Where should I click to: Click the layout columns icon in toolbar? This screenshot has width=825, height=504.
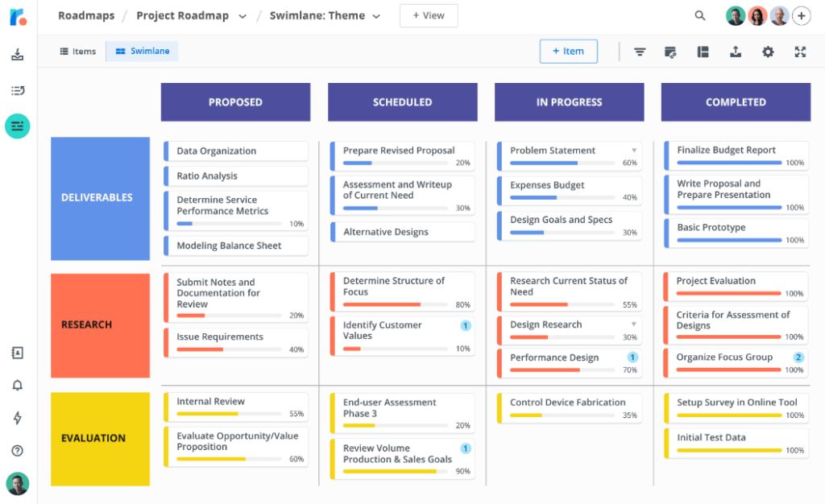[703, 52]
